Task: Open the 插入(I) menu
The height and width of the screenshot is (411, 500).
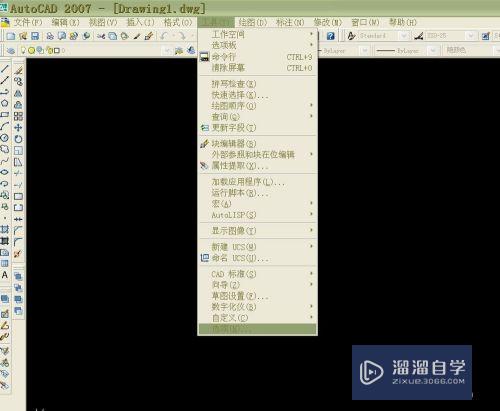Action: tap(140, 22)
